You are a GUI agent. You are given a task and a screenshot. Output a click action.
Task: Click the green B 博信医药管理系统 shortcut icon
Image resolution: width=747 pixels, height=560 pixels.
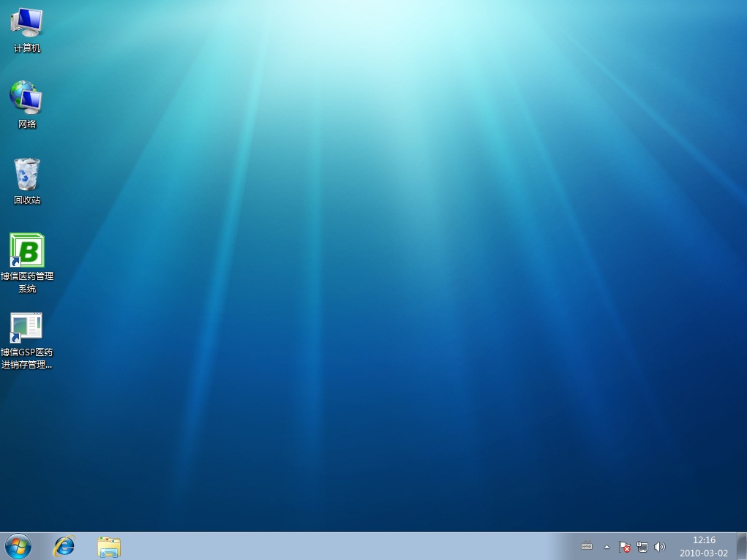click(26, 251)
